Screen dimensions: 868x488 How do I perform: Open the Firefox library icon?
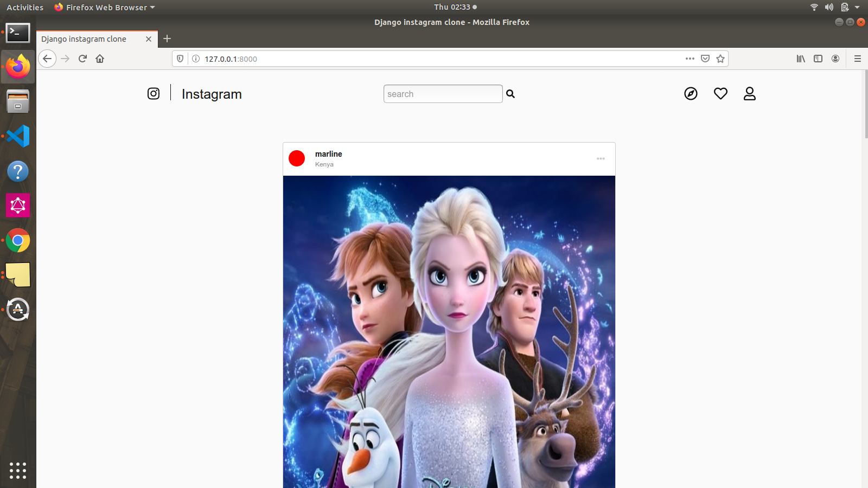point(801,59)
